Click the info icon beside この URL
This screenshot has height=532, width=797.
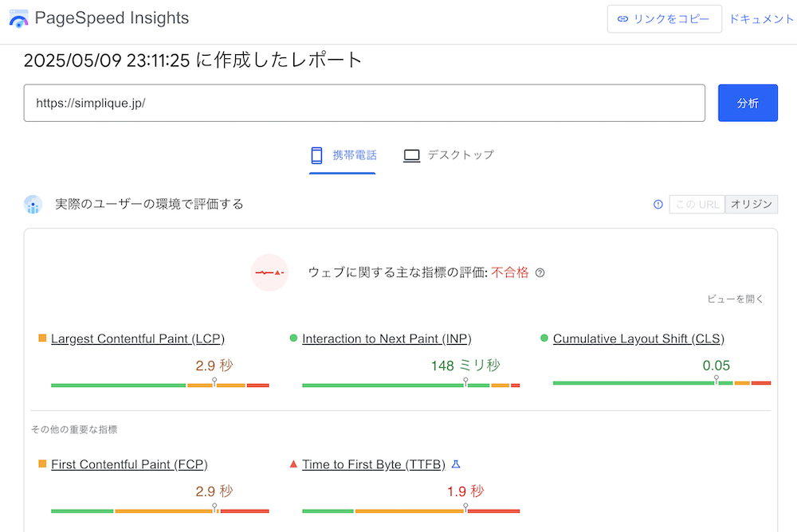click(x=658, y=204)
